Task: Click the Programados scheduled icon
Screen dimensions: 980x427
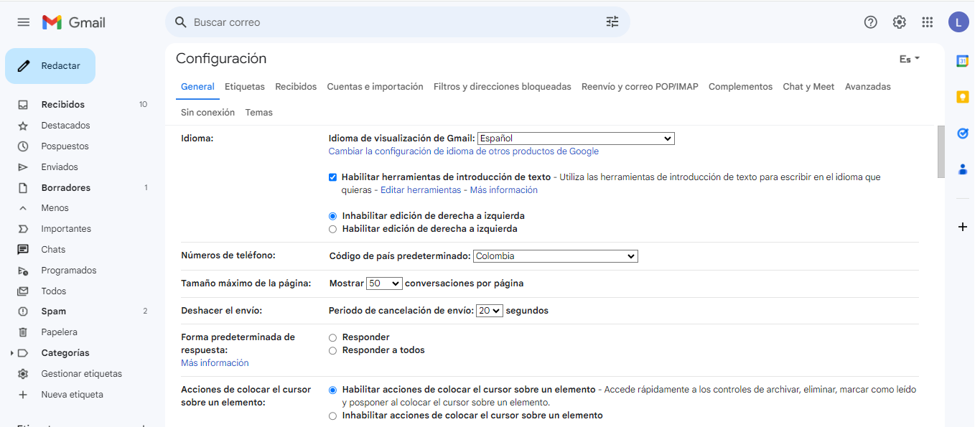Action: [x=23, y=271]
